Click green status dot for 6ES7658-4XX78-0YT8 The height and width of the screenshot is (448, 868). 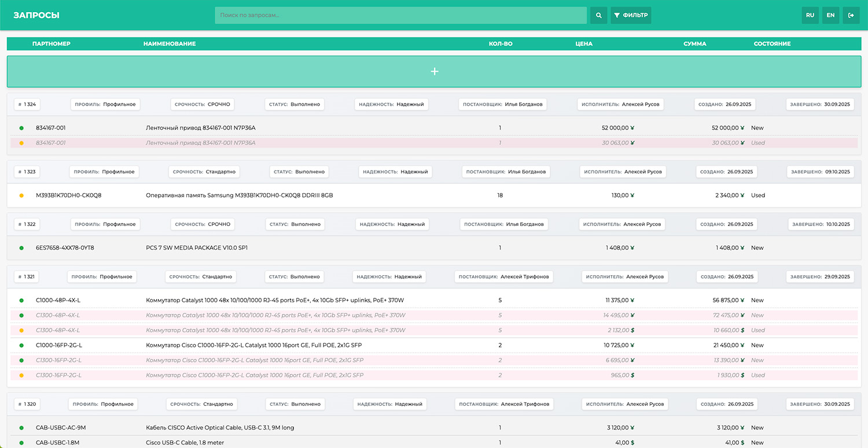pyautogui.click(x=21, y=248)
